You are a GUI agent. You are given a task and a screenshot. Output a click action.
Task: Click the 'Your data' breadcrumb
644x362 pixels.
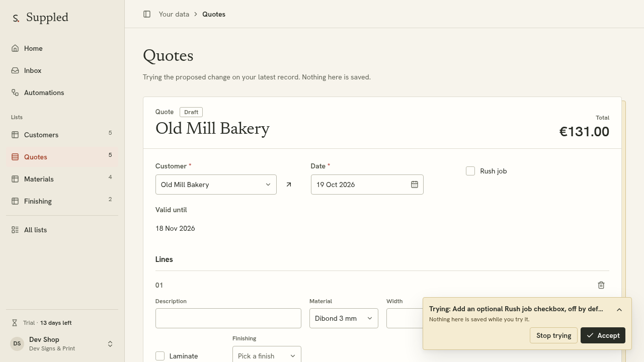pyautogui.click(x=174, y=14)
